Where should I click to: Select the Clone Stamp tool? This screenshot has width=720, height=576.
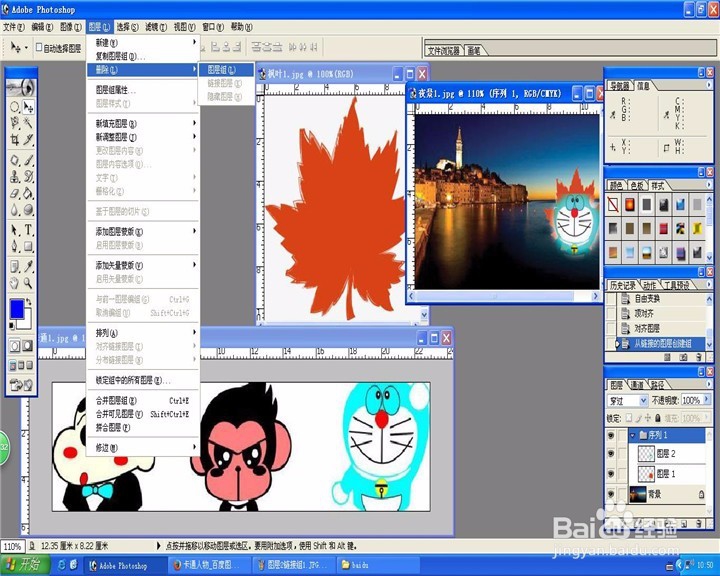click(15, 176)
